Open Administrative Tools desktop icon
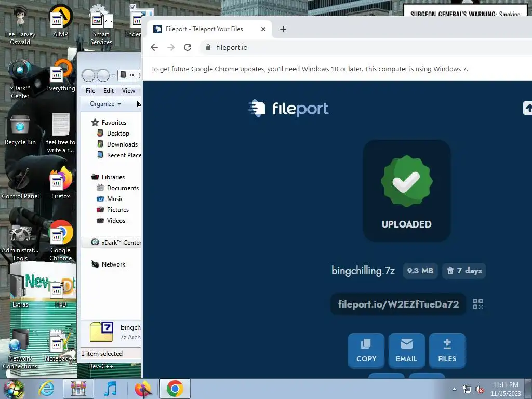Viewport: 532px width, 399px height. point(20,242)
